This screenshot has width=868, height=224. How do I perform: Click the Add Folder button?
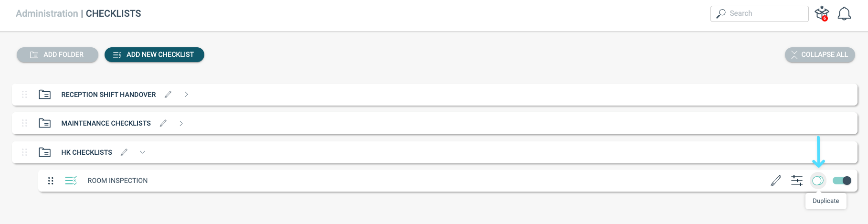pos(57,55)
